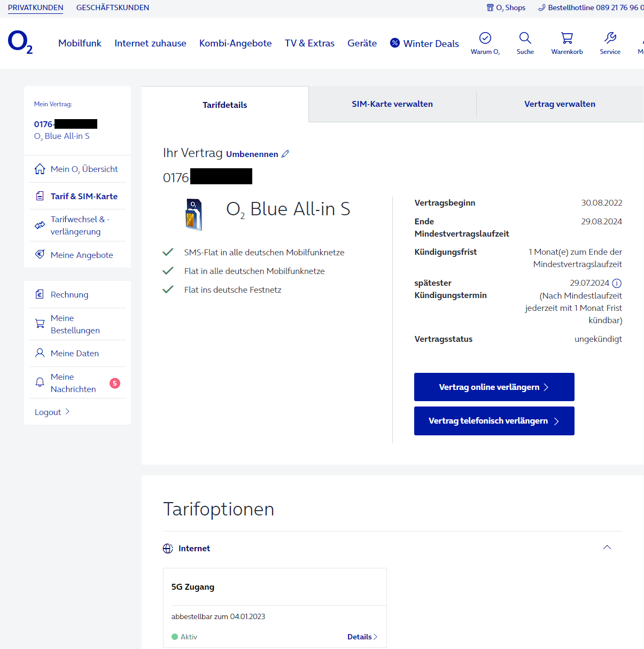Open the Service wrench icon
The height and width of the screenshot is (649, 644).
[610, 37]
